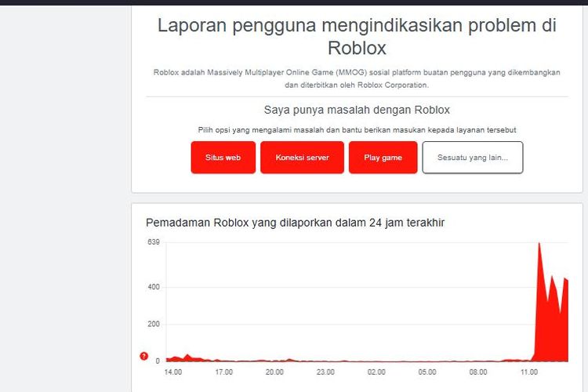Click the chart title 'Pemadaman Roblox yang dilaporkan'

pyautogui.click(x=295, y=223)
